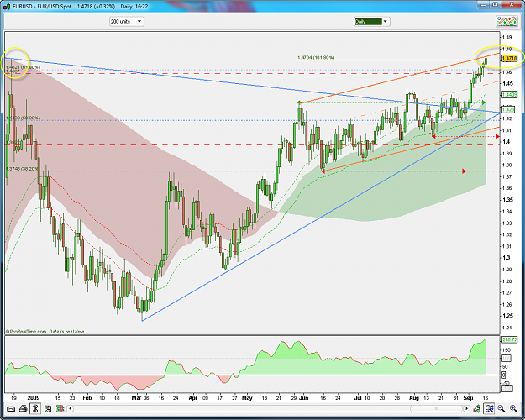Click the message envelope icon in the bottom toolbar
Screen dimensions: 525x420
[x=11, y=408]
